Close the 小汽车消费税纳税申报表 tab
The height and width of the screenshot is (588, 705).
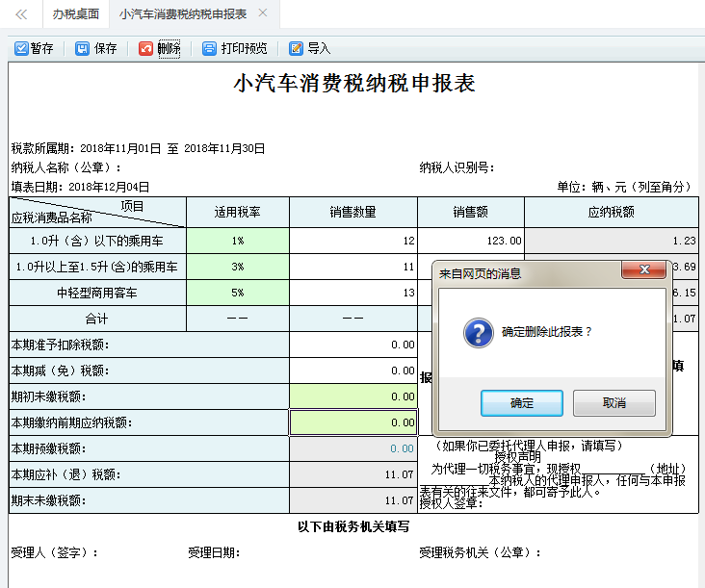(263, 13)
